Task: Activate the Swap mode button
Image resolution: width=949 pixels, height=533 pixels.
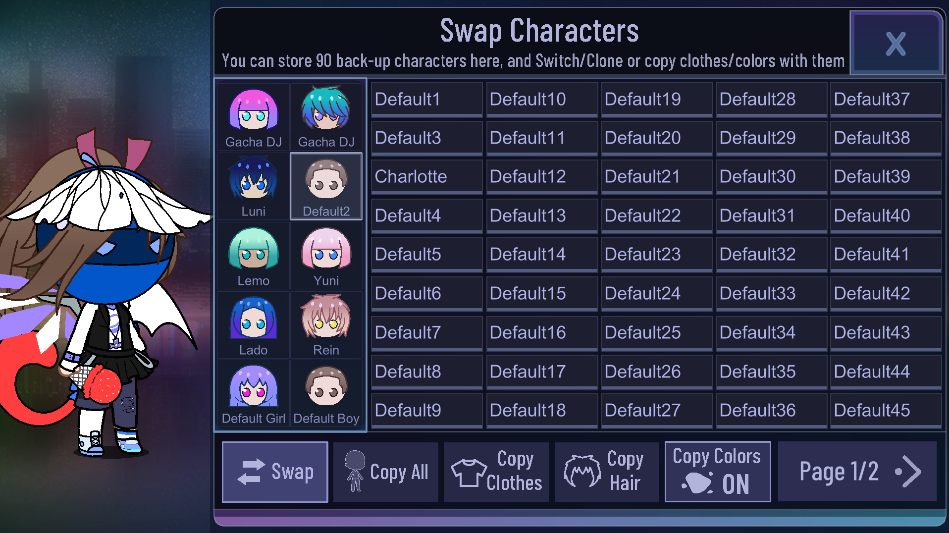Action: click(275, 471)
